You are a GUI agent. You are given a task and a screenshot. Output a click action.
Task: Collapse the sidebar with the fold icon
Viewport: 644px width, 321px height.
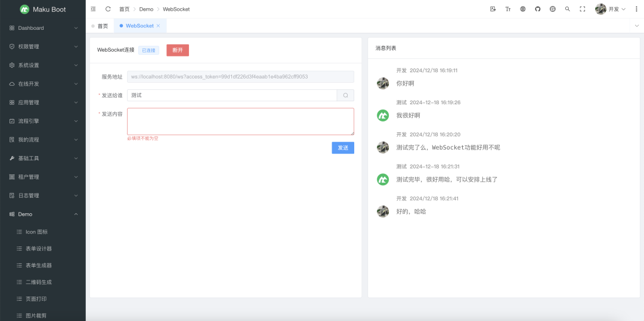93,9
